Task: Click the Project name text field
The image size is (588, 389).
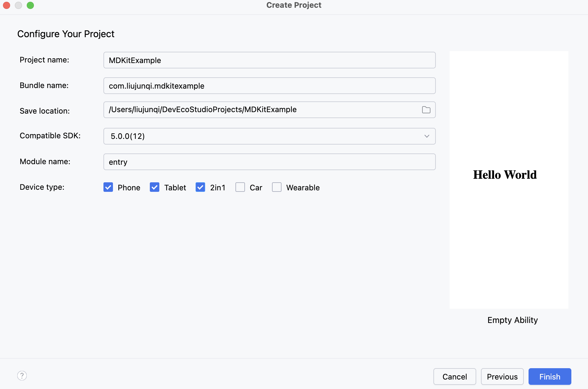Action: pos(269,60)
